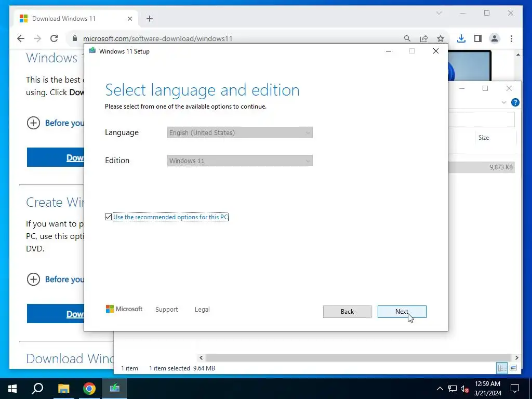532x399 pixels.
Task: Switch Explorer to large icons view
Action: 513,368
